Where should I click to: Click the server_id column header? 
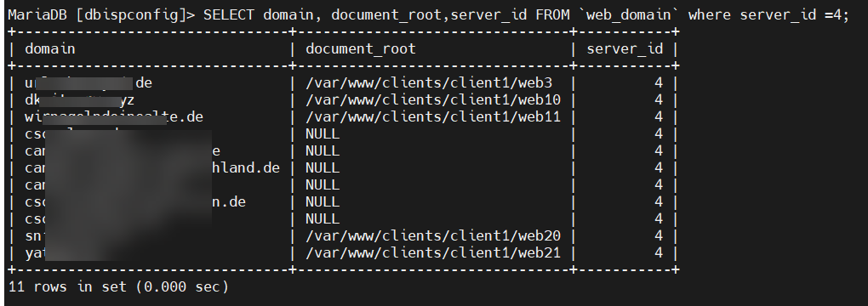click(x=625, y=49)
